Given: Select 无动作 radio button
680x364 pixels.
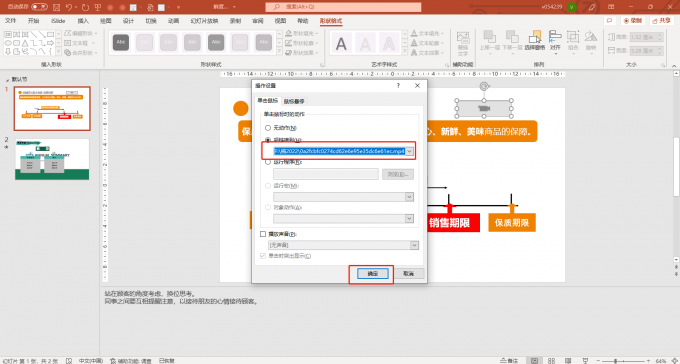Looking at the screenshot, I should [268, 128].
